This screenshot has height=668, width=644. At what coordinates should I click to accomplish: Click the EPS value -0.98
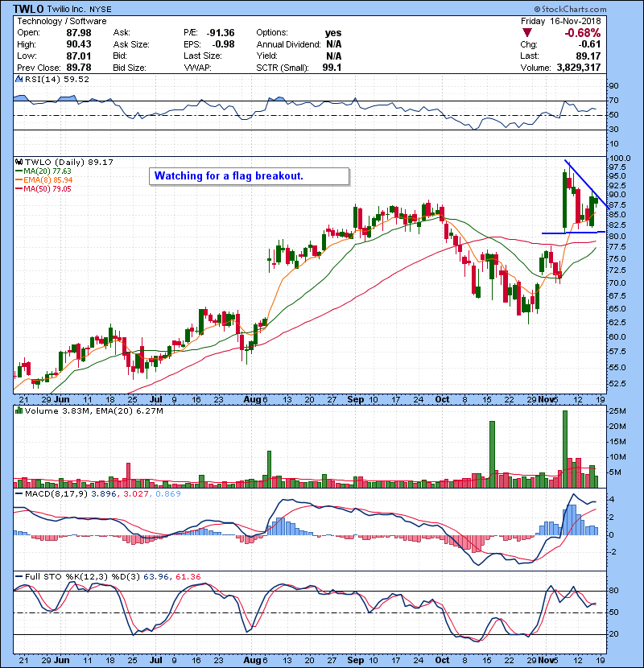pyautogui.click(x=223, y=44)
